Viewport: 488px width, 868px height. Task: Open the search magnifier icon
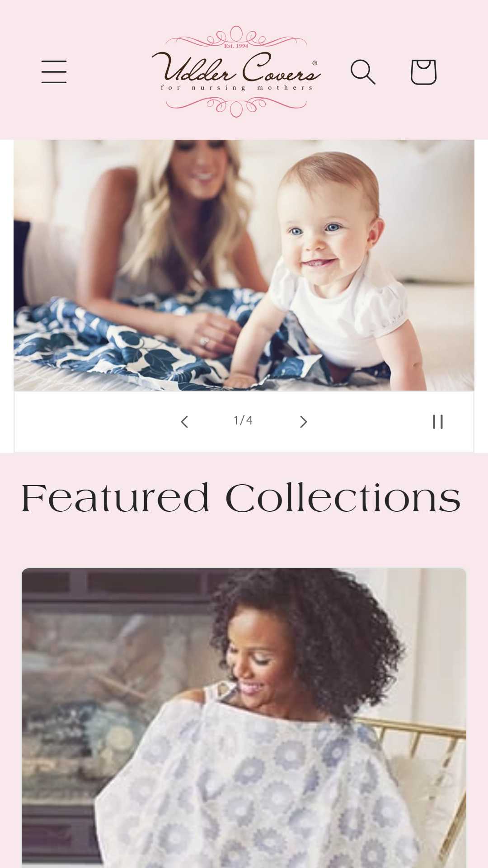coord(363,72)
